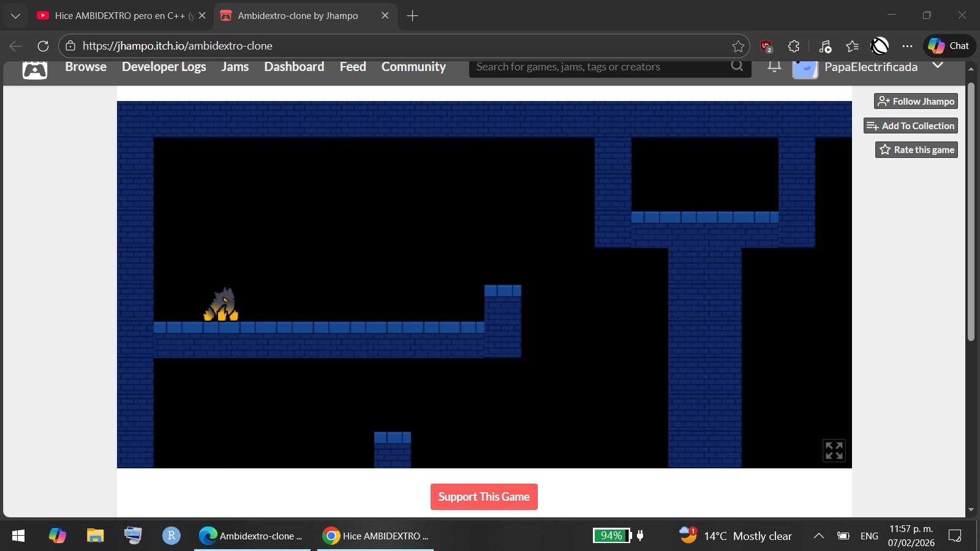Open Copilot Chat in the browser
Viewport: 980px width, 551px height.
pos(949,46)
